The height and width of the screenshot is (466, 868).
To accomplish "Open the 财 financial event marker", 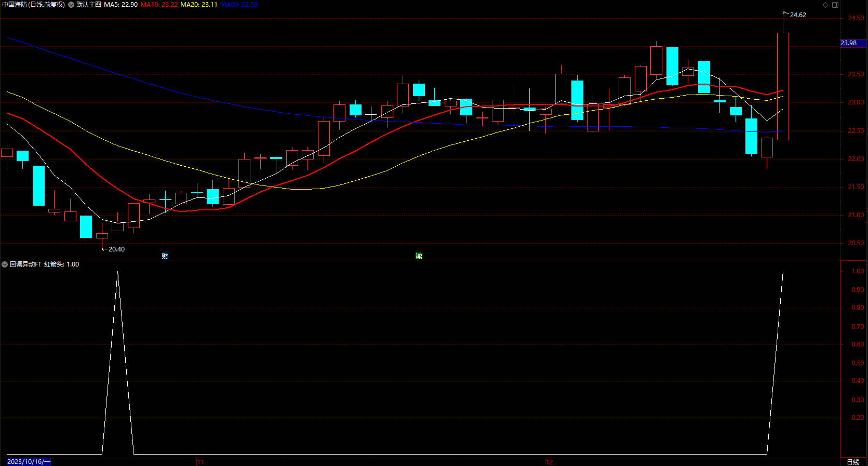I will (165, 256).
